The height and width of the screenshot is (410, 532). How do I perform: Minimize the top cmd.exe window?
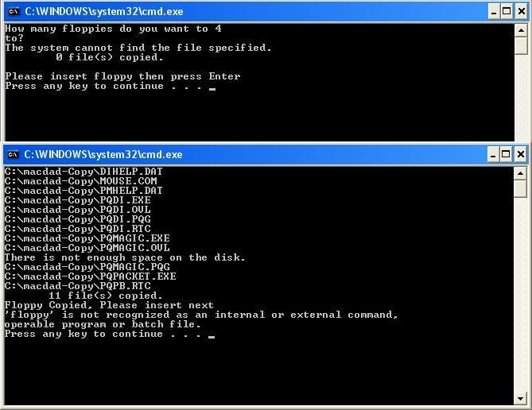click(494, 12)
